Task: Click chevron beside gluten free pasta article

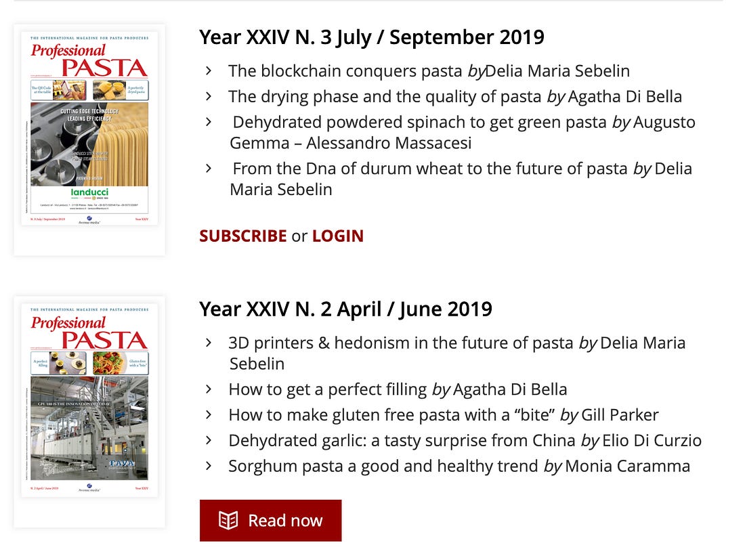Action: click(x=208, y=414)
